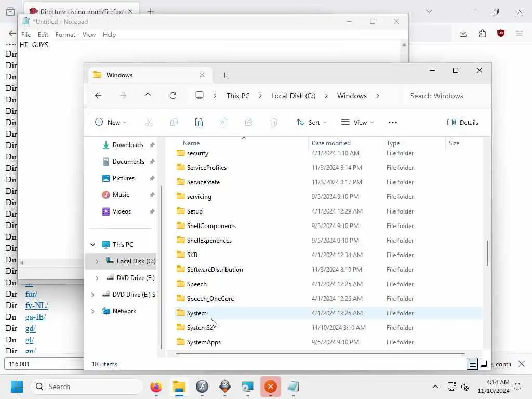This screenshot has width=532, height=399.
Task: Add a new File Explorer tab
Action: tap(224, 75)
